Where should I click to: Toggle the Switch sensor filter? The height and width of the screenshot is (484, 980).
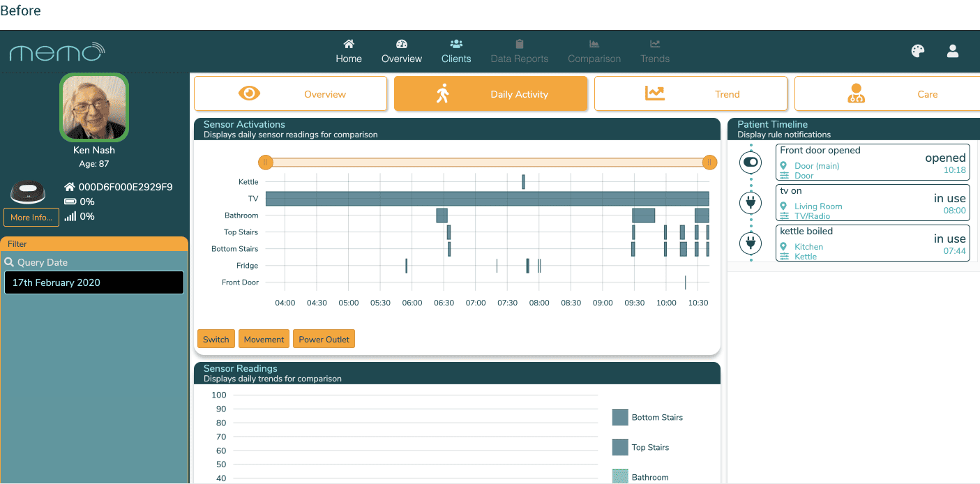click(x=216, y=339)
